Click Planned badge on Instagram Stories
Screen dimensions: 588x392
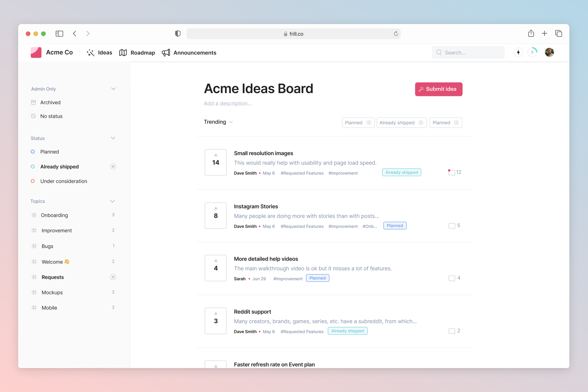pyautogui.click(x=395, y=225)
